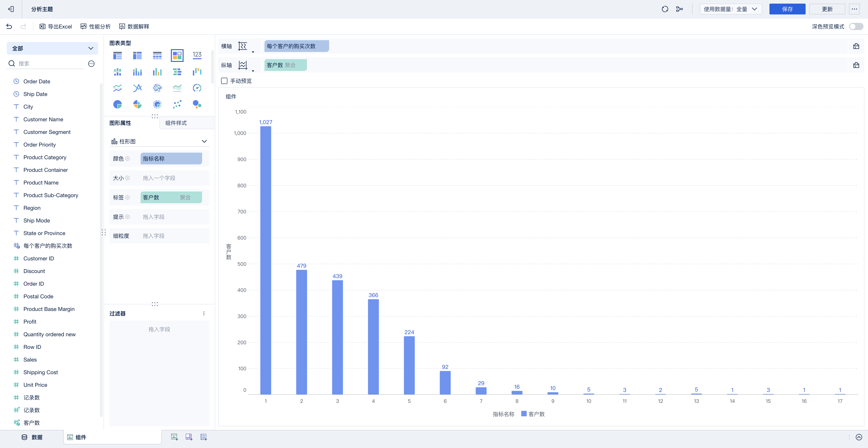
Task: Switch to the 图形属性 tab
Action: pos(120,123)
